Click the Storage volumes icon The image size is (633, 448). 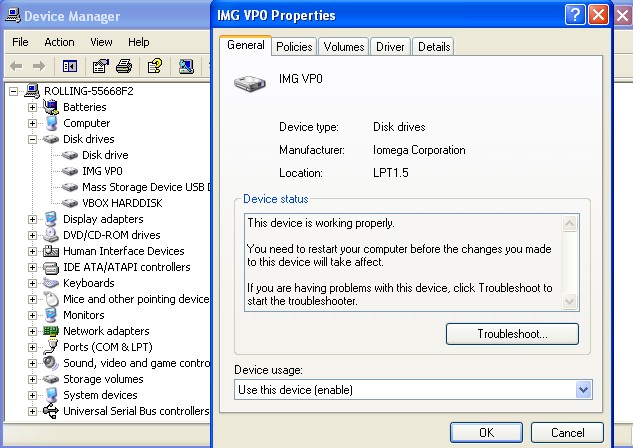51,379
